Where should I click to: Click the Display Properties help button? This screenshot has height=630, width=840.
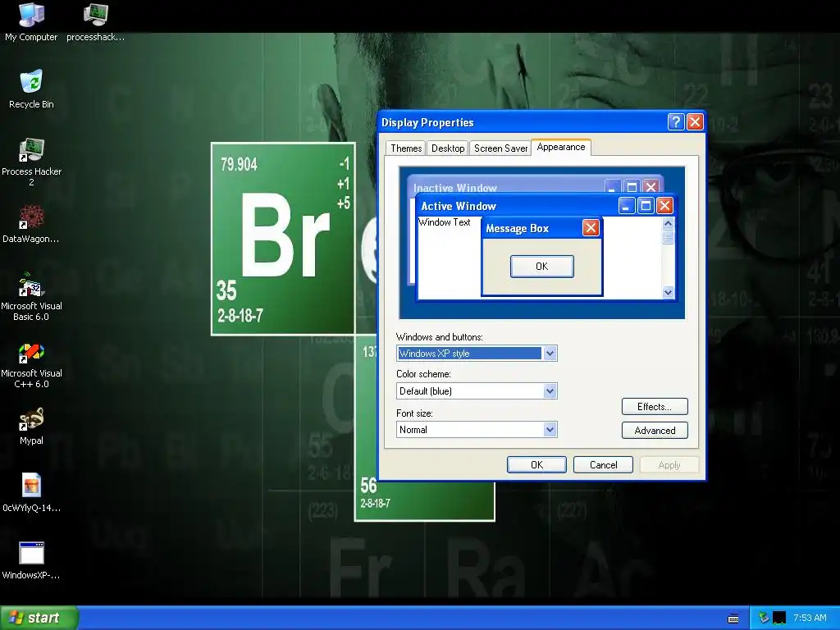click(x=676, y=122)
